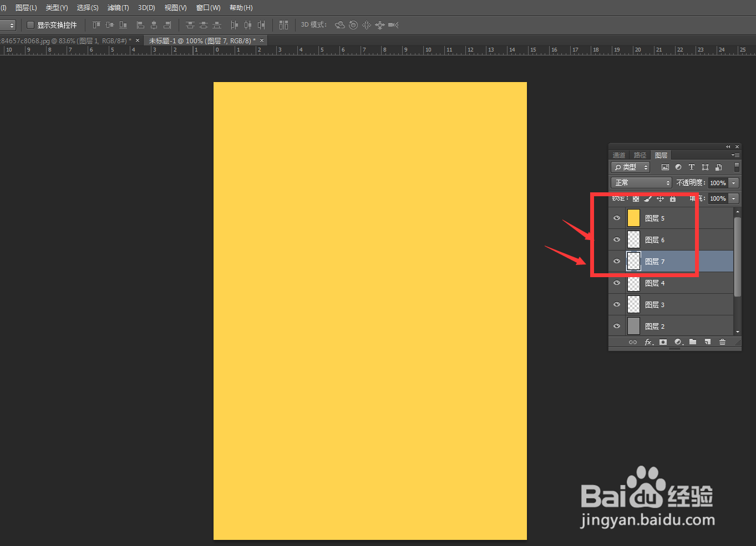Select the 3D camera zoom icon
Image resolution: width=756 pixels, height=546 pixels.
click(393, 25)
